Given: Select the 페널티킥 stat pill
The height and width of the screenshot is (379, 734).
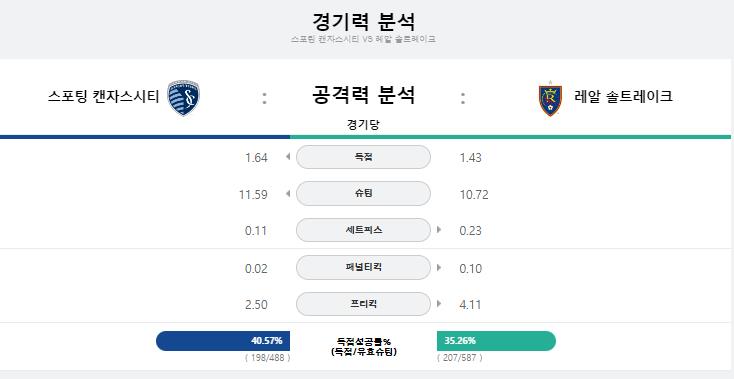Looking at the screenshot, I should tap(363, 267).
